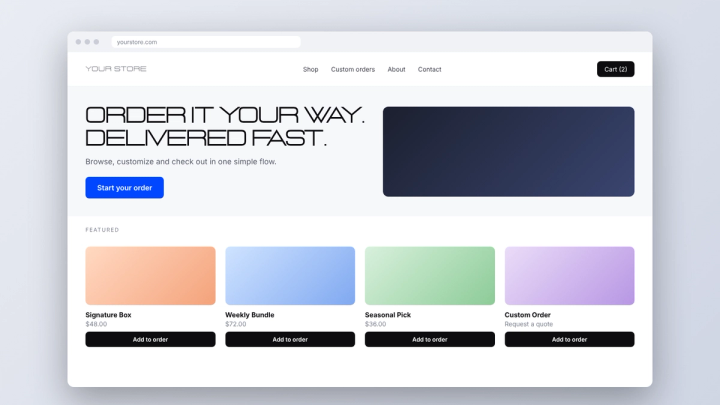Image resolution: width=720 pixels, height=405 pixels.
Task: Select the Seasonal Pick green thumbnail
Action: pos(430,276)
